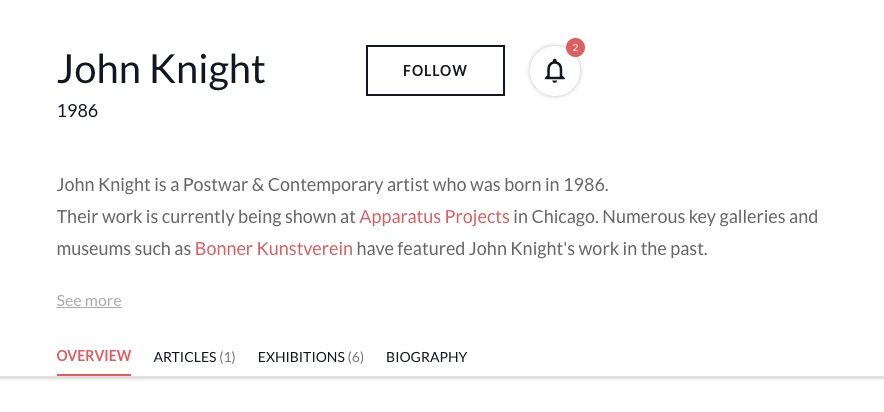
Task: Click the Exhibitions count (6)
Action: click(356, 357)
